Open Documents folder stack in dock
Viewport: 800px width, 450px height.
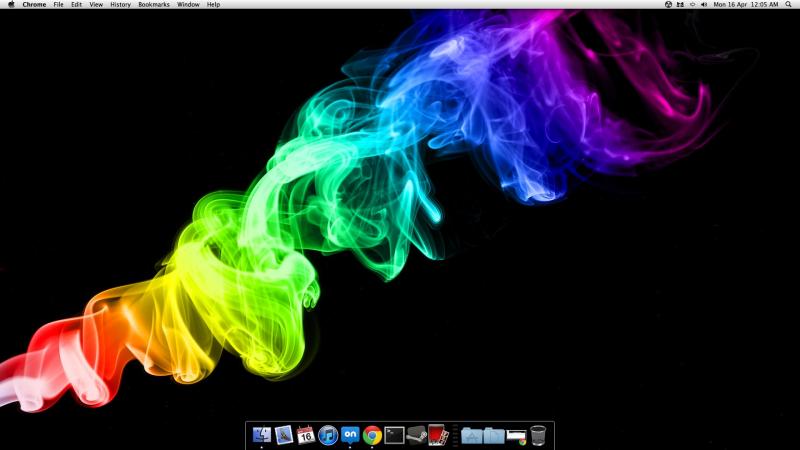point(494,436)
